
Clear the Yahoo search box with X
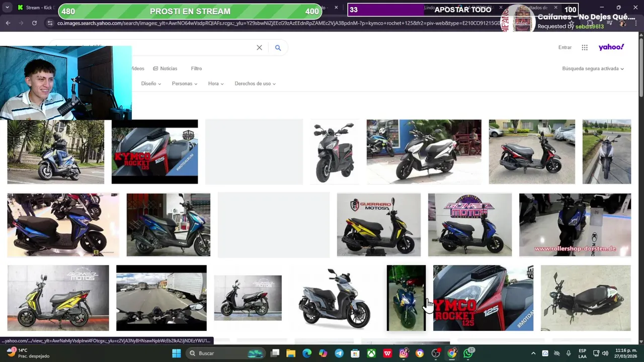[259, 48]
